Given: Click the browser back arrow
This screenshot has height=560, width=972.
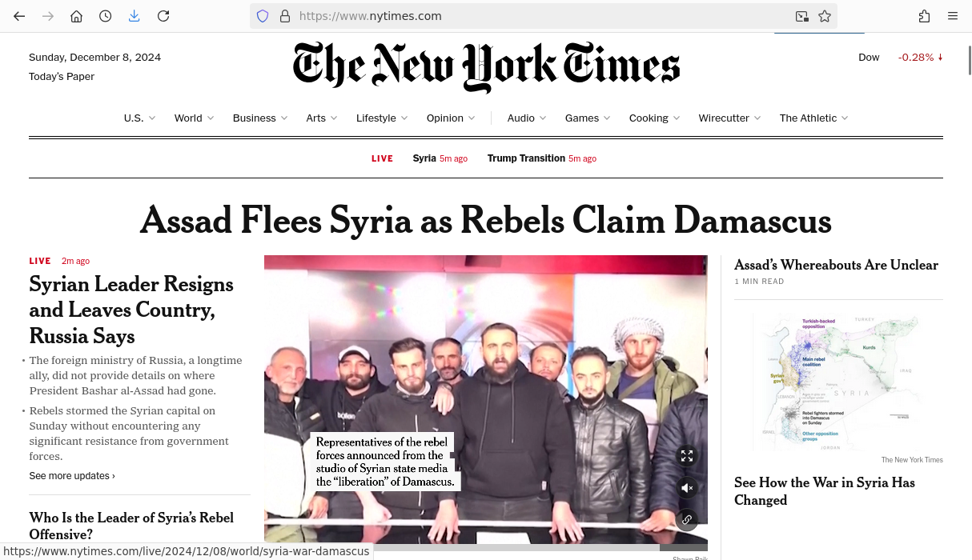Looking at the screenshot, I should tap(19, 16).
